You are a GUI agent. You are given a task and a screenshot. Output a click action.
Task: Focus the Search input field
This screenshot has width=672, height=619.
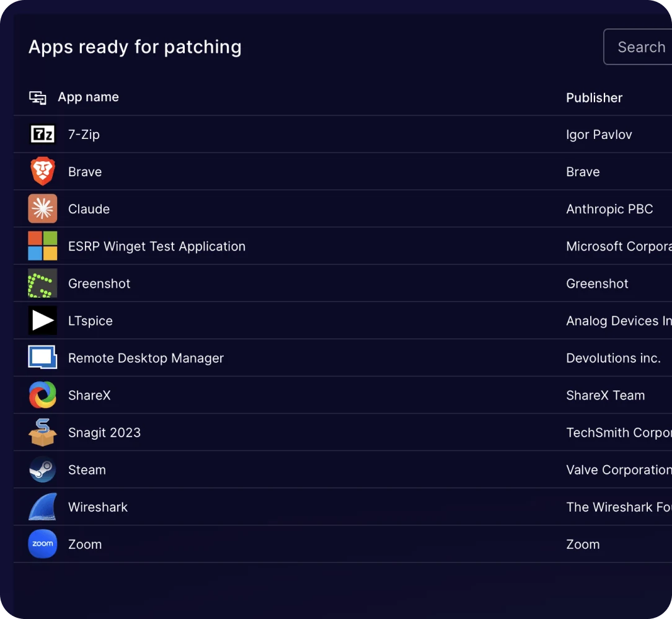coord(638,47)
